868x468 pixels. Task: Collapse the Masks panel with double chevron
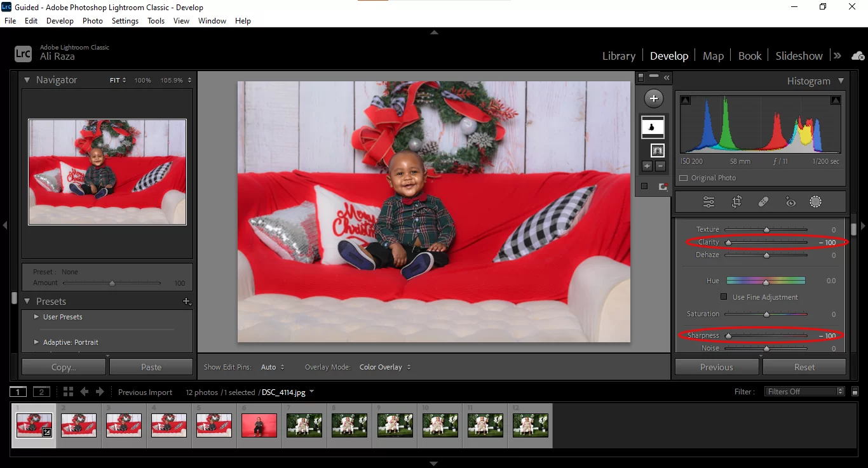click(x=667, y=77)
